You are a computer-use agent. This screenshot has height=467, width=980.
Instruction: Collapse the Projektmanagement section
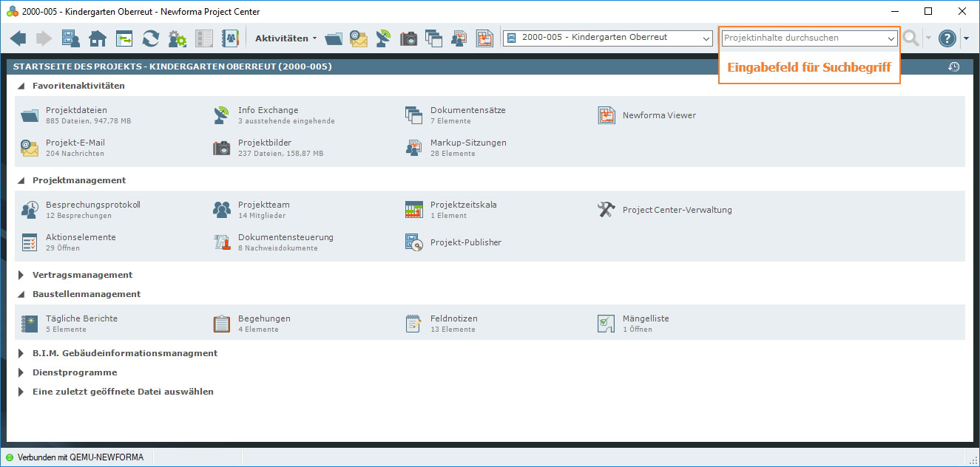21,180
